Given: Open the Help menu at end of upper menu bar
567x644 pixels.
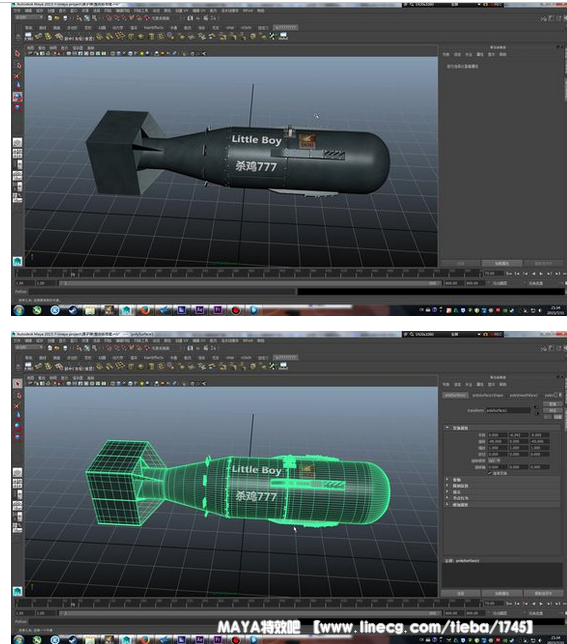Looking at the screenshot, I should coord(260,11).
